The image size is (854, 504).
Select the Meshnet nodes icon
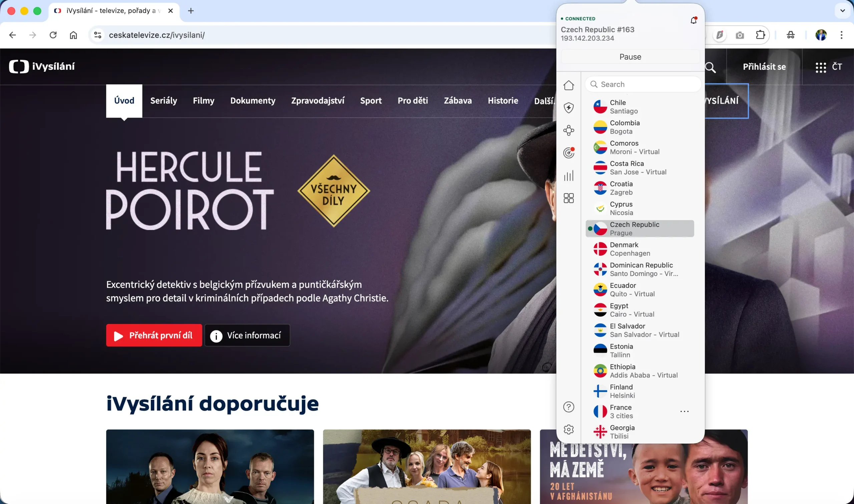tap(569, 130)
